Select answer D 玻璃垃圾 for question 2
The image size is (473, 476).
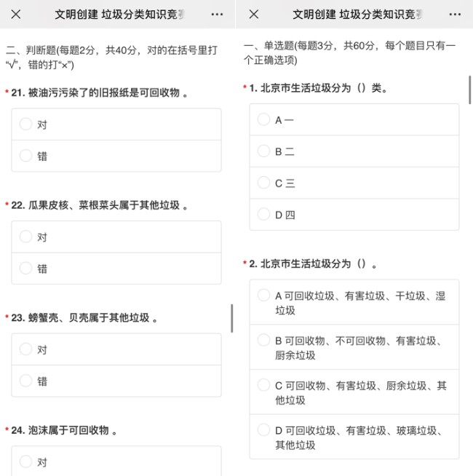(263, 430)
